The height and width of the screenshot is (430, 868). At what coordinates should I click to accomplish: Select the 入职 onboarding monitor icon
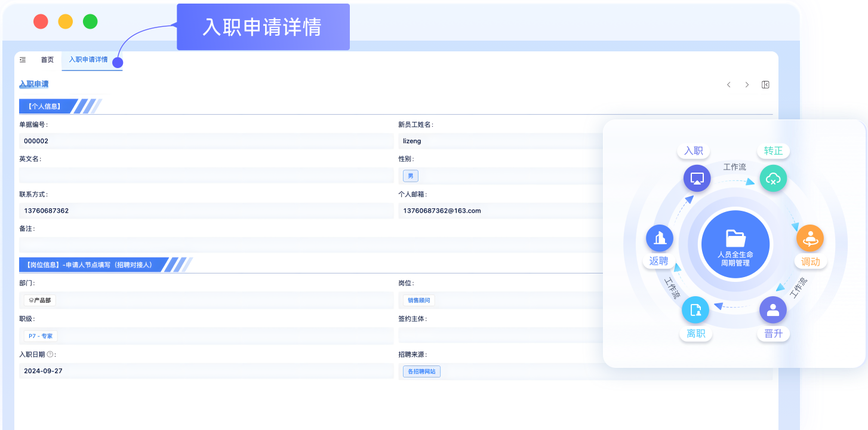pyautogui.click(x=697, y=178)
